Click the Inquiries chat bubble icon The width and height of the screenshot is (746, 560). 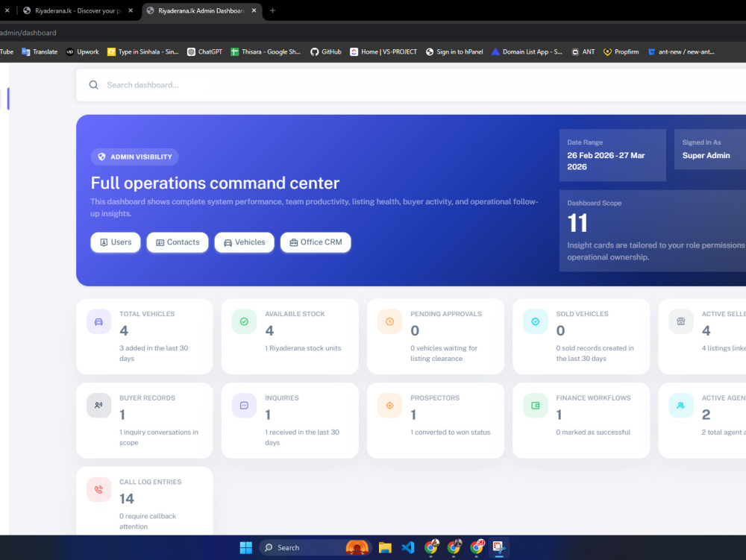click(244, 406)
